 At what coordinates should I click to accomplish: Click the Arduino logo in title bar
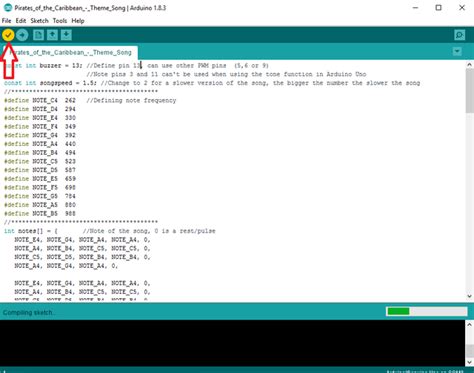[7, 7]
